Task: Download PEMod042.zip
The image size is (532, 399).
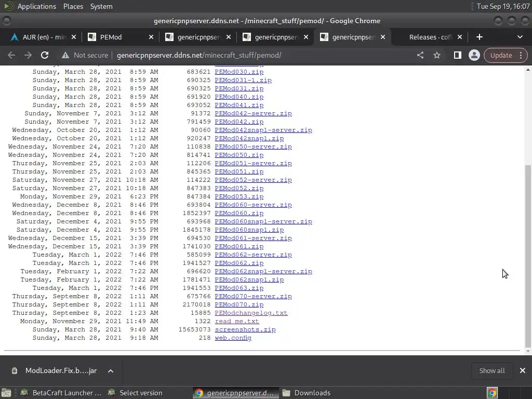Action: [x=239, y=122]
